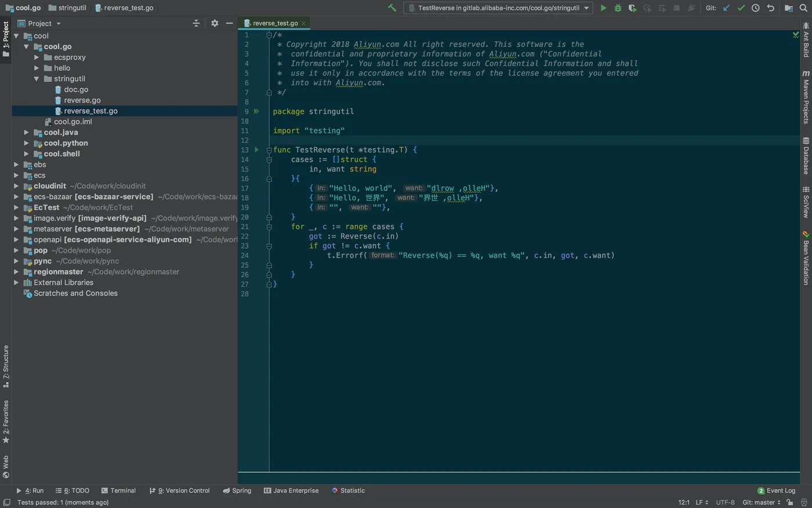Image resolution: width=812 pixels, height=508 pixels.
Task: Click the Build project hammer icon
Action: 392,8
